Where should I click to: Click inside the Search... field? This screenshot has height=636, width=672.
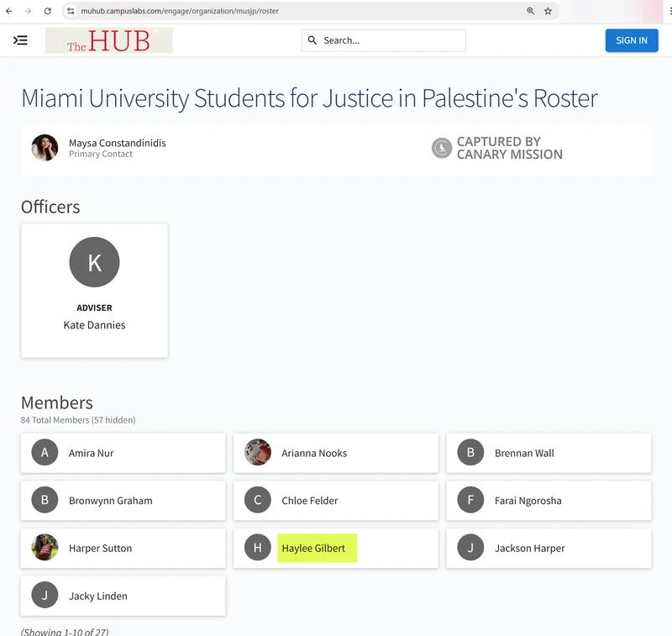point(384,40)
